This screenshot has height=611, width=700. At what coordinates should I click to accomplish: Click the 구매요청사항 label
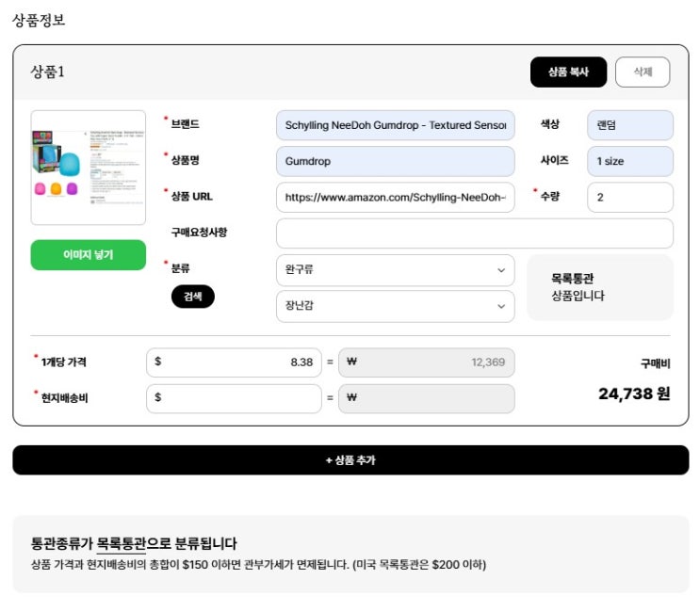(x=199, y=232)
